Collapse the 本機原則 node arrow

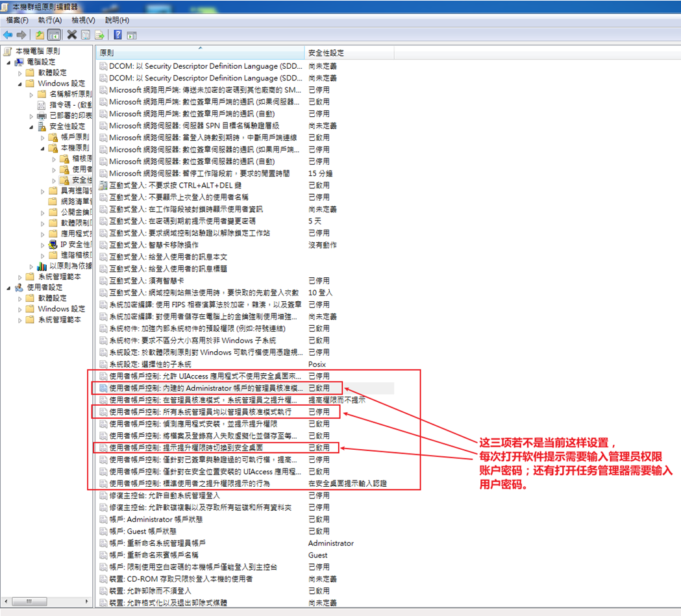42,149
